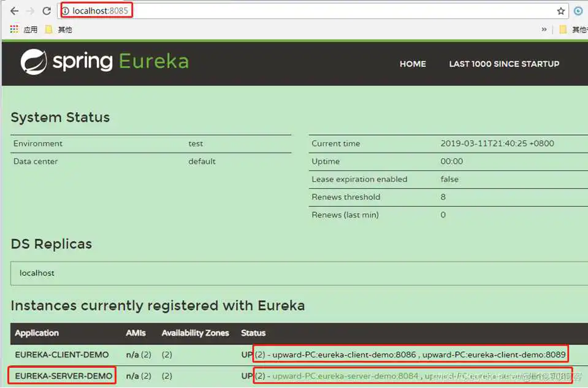Image resolution: width=588 pixels, height=388 pixels.
Task: Open the 其他 bookmarks folder on the left
Action: (x=58, y=29)
